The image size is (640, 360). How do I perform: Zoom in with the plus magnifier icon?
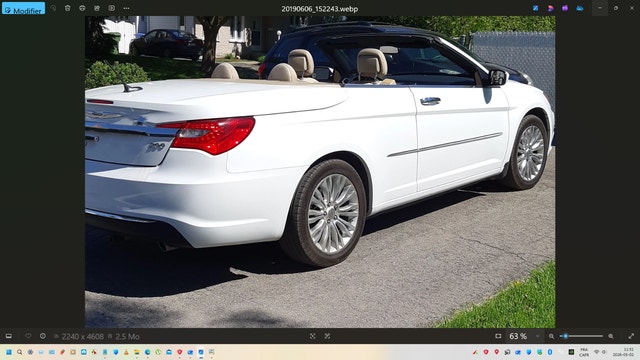point(611,336)
